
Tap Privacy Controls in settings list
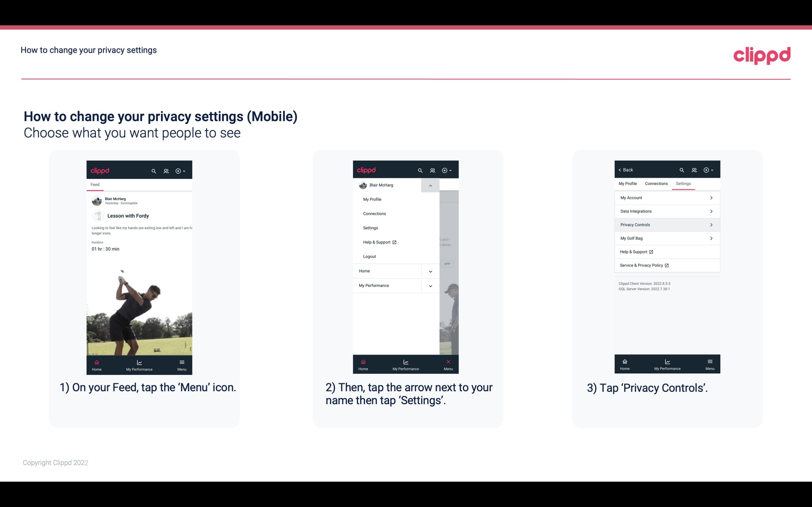coord(667,224)
